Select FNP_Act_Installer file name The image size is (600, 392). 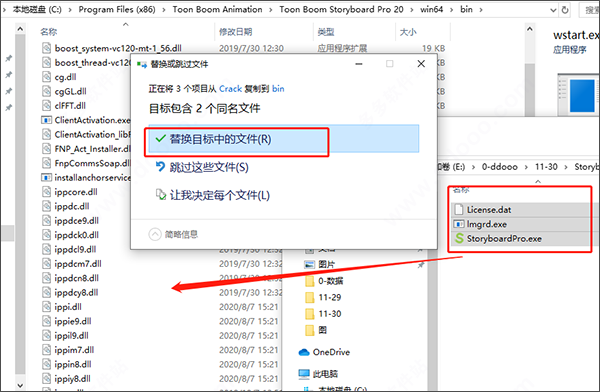92,149
